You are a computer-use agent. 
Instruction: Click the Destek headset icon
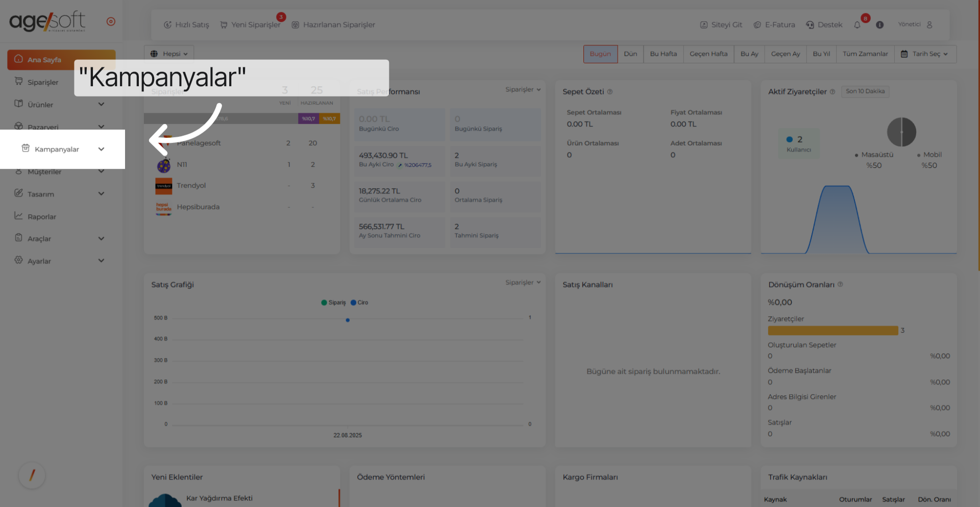[x=810, y=24]
